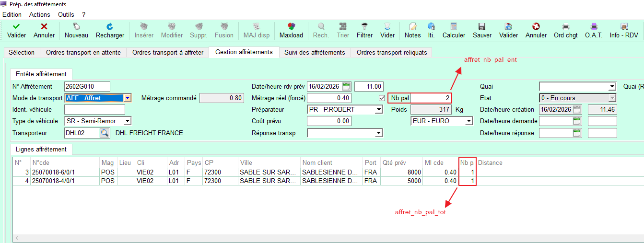Toggle the checkbox next to Nb pal
The image size is (644, 243).
tap(382, 98)
